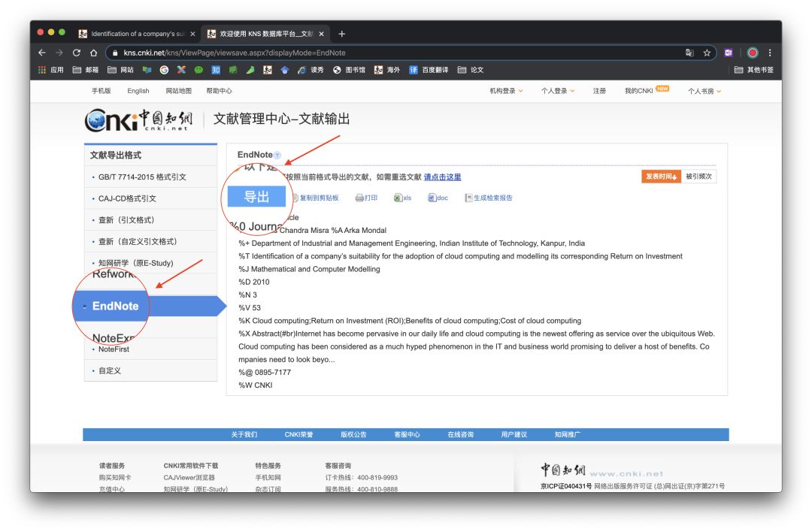Open 网站地图 site map

point(179,91)
